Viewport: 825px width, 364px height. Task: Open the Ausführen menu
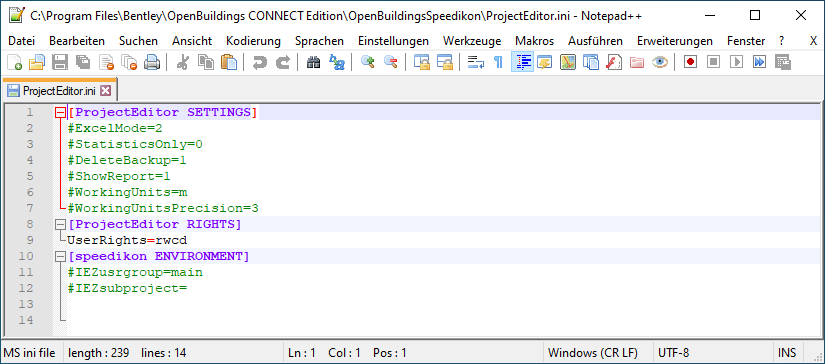click(596, 41)
